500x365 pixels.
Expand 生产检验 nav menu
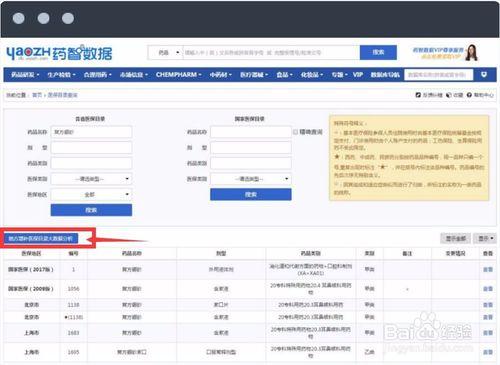[61, 75]
